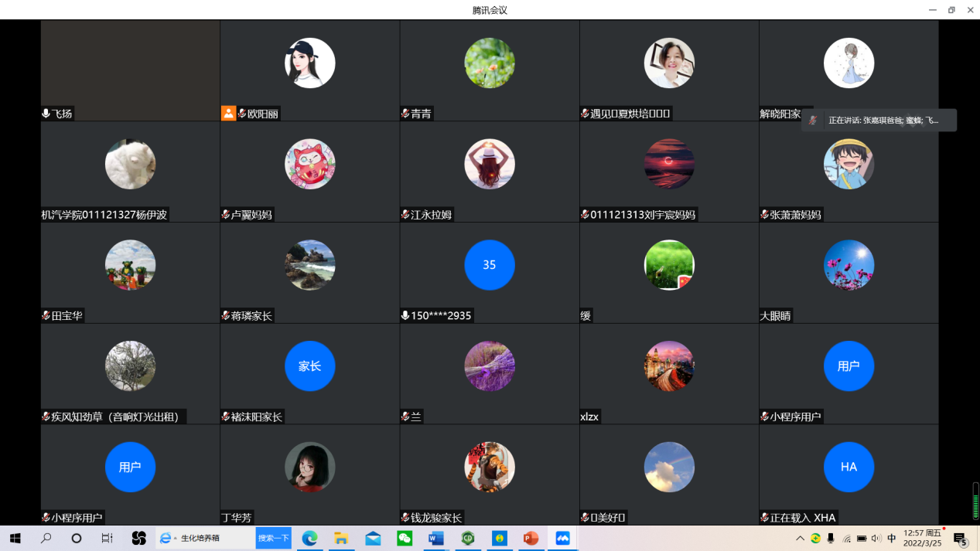
Task: Open the Mail app in the taskbar
Action: [x=373, y=539]
